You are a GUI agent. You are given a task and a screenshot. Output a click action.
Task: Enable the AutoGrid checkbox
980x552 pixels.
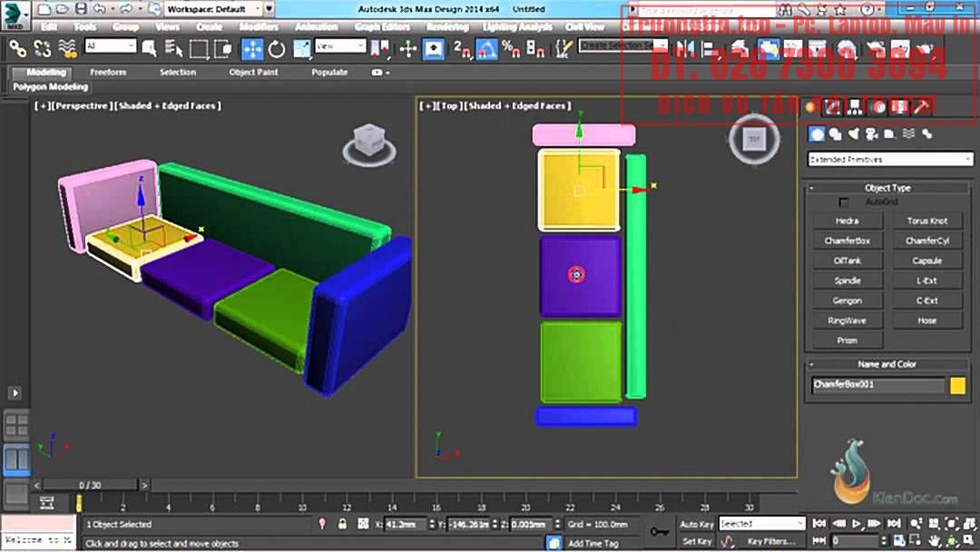click(844, 202)
